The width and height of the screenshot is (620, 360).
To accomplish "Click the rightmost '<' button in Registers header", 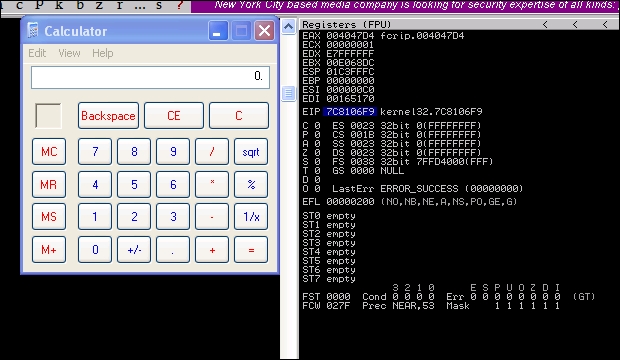I will coord(605,25).
